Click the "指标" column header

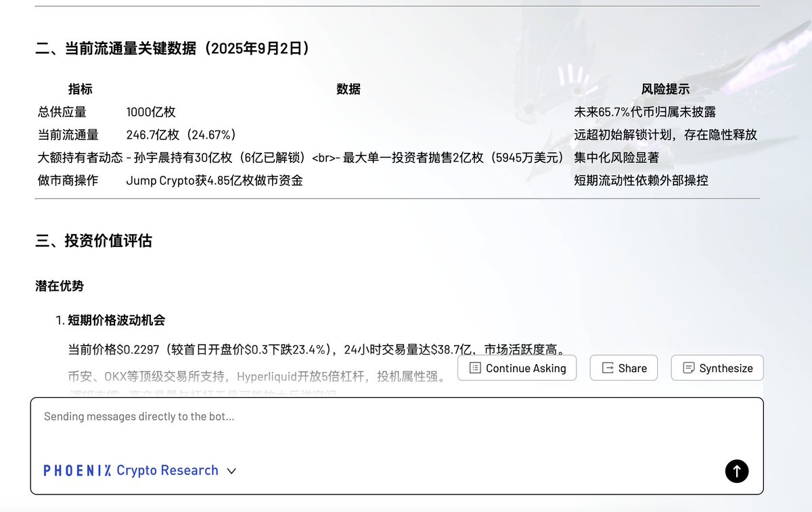coord(81,89)
